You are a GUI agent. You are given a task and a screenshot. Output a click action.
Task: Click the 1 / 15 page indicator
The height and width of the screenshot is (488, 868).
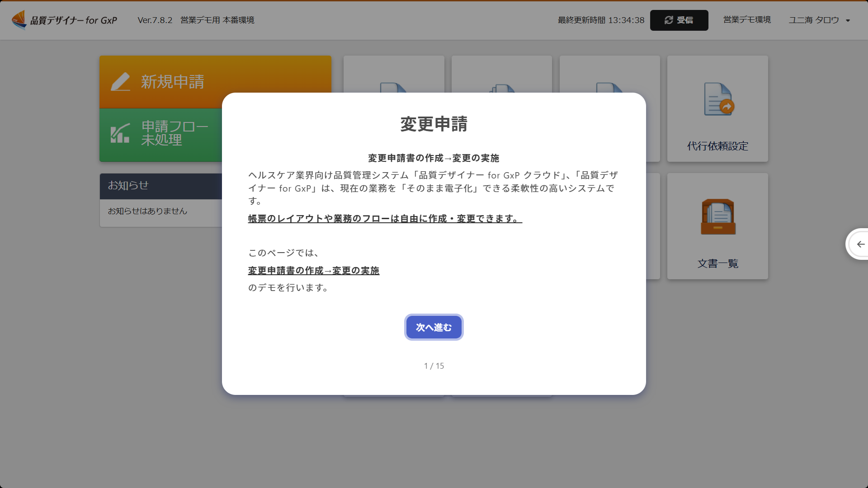click(434, 366)
